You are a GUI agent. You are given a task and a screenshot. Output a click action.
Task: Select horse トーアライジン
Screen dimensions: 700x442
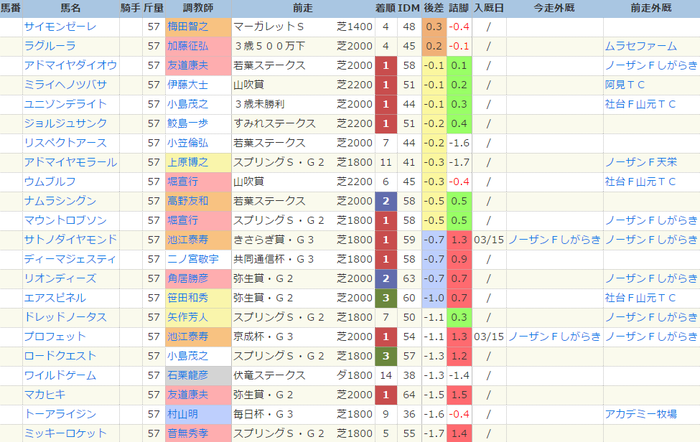(x=60, y=414)
